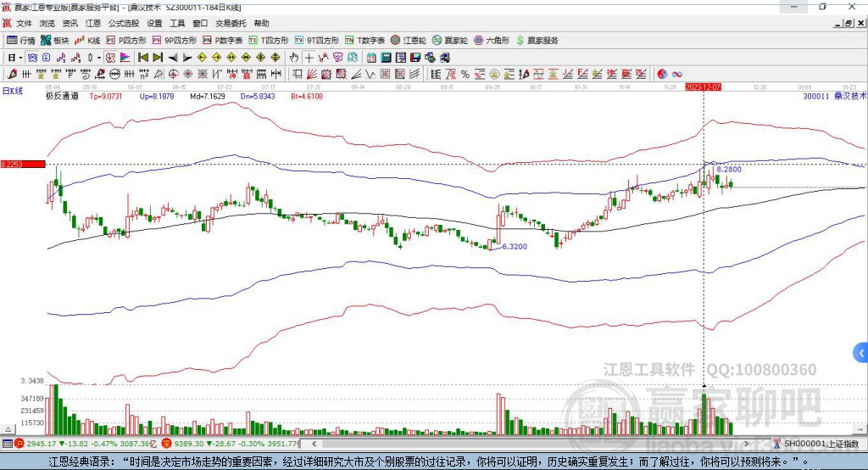Image resolution: width=868 pixels, height=470 pixels.
Task: Open the 设置 menu
Action: click(x=154, y=23)
